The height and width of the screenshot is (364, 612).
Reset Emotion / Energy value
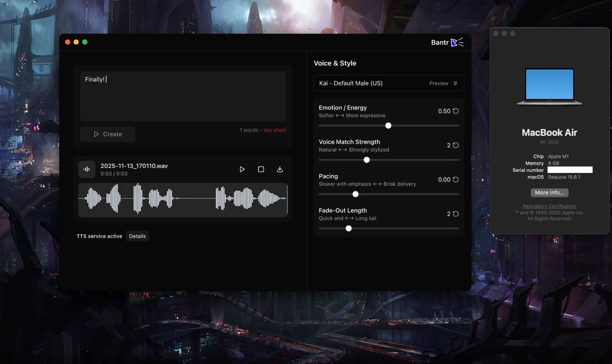(456, 111)
